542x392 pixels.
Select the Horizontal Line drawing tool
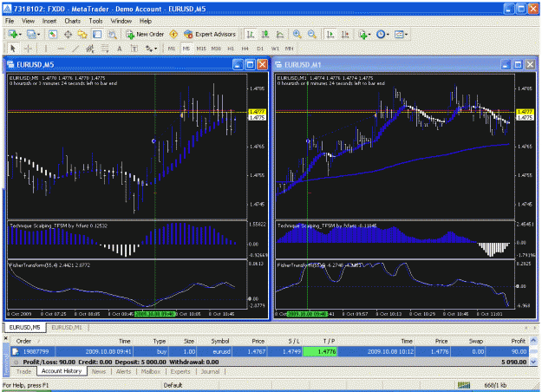click(x=61, y=49)
